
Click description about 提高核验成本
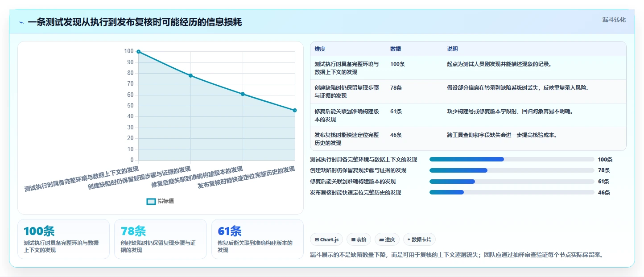502,135
